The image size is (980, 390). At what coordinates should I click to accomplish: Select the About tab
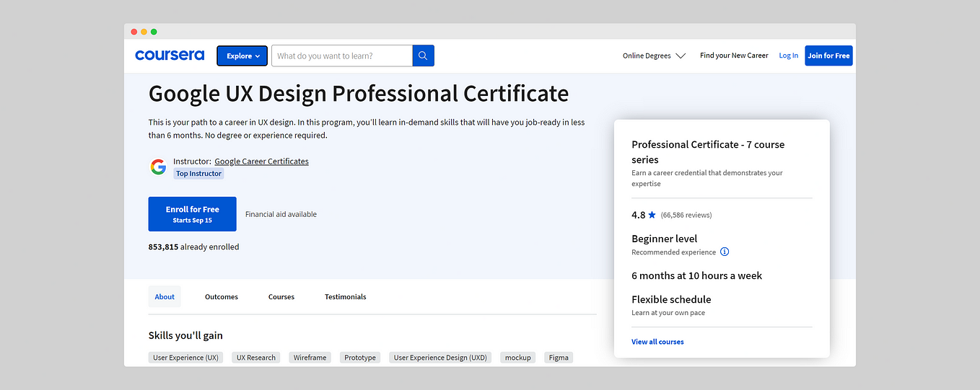coord(165,297)
